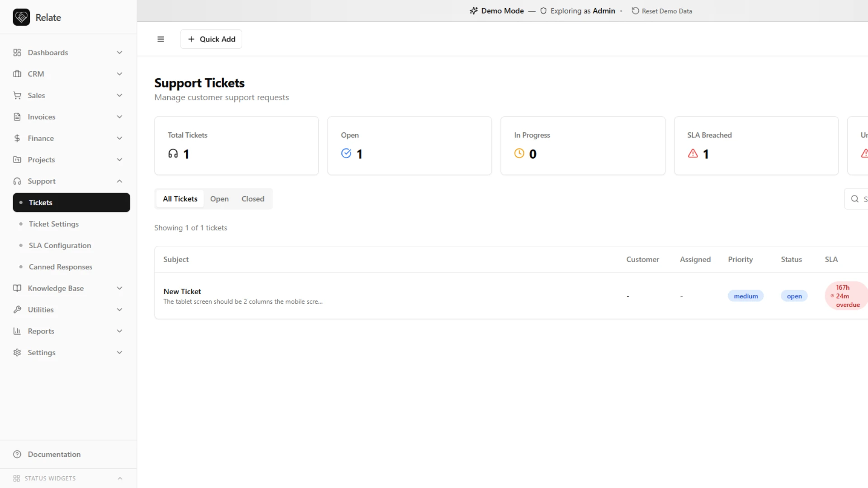Click the Invoices document icon
Viewport: 868px width, 488px height.
(17, 117)
